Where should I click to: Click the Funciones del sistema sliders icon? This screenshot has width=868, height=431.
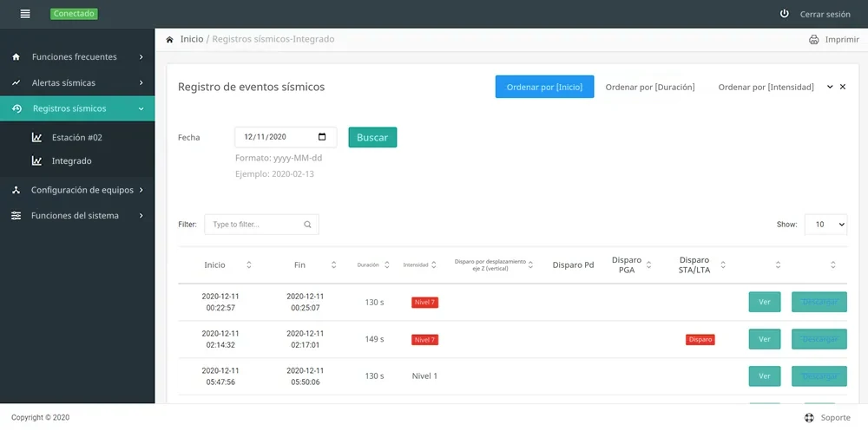tap(16, 216)
